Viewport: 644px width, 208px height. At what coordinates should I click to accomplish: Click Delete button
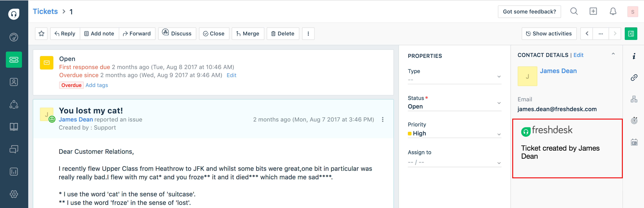coord(283,34)
